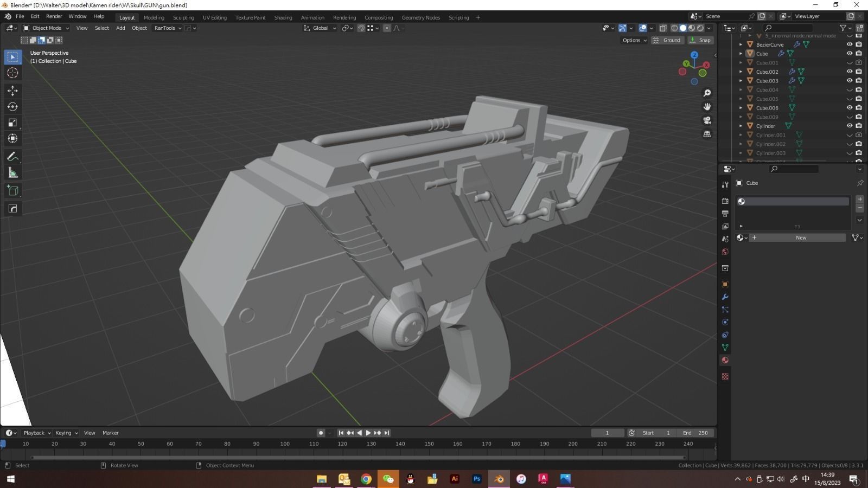Click the timeline horizontal scrollbar
Image resolution: width=868 pixels, height=488 pixels.
click(x=358, y=458)
